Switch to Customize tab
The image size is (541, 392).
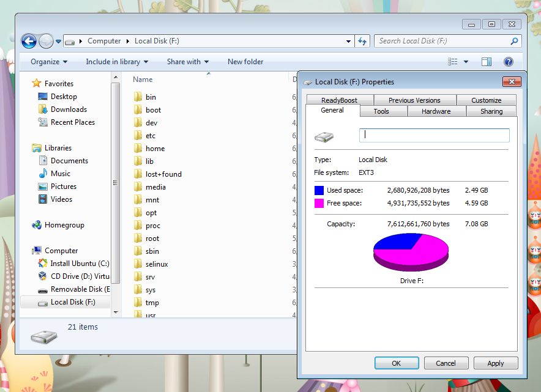[486, 100]
